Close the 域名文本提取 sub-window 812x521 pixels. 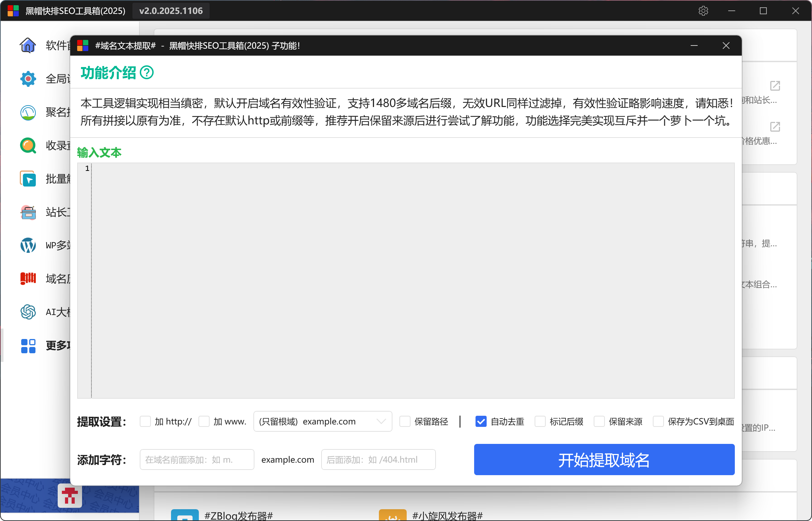coord(726,46)
